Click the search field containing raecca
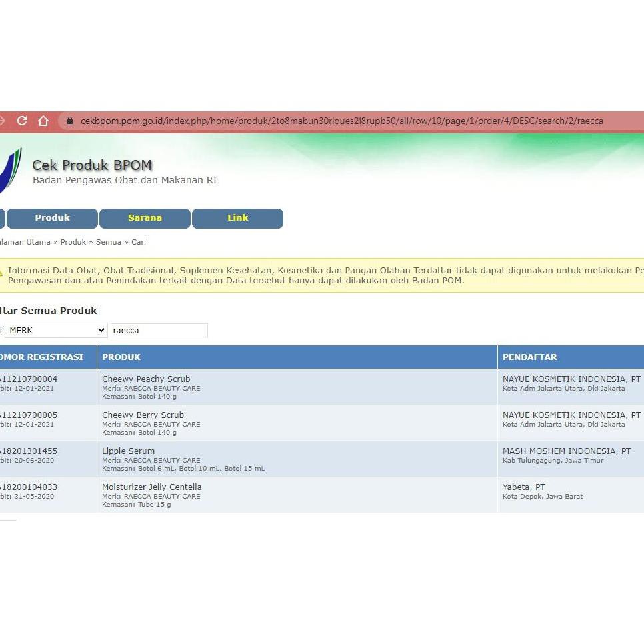 (x=159, y=330)
